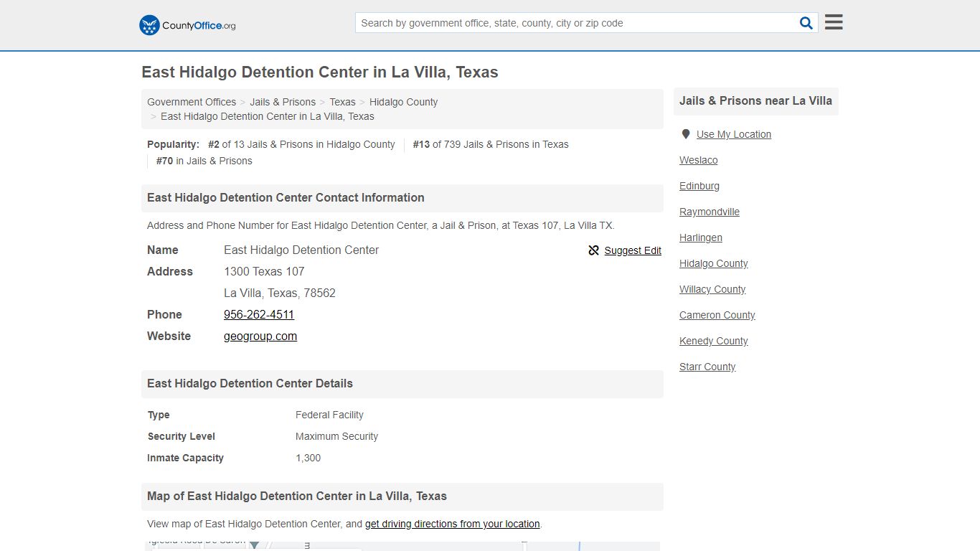
Task: Select #2 of 13 Jails popularity text
Action: [x=301, y=144]
